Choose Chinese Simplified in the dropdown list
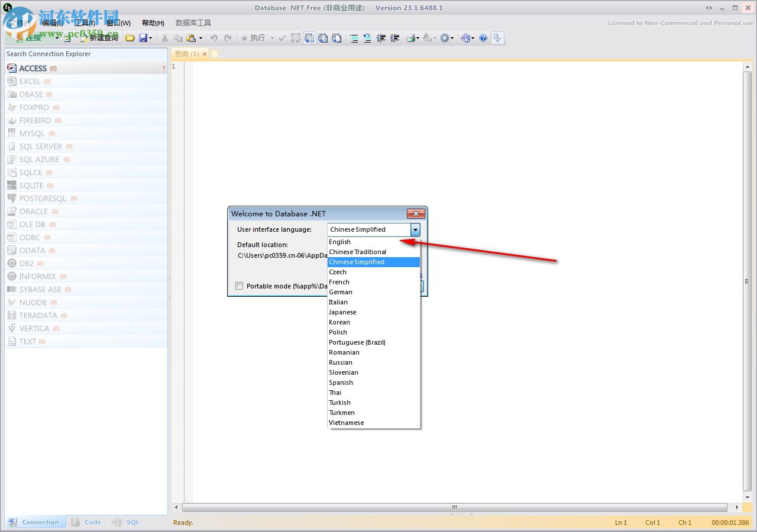The width and height of the screenshot is (757, 532). click(374, 262)
